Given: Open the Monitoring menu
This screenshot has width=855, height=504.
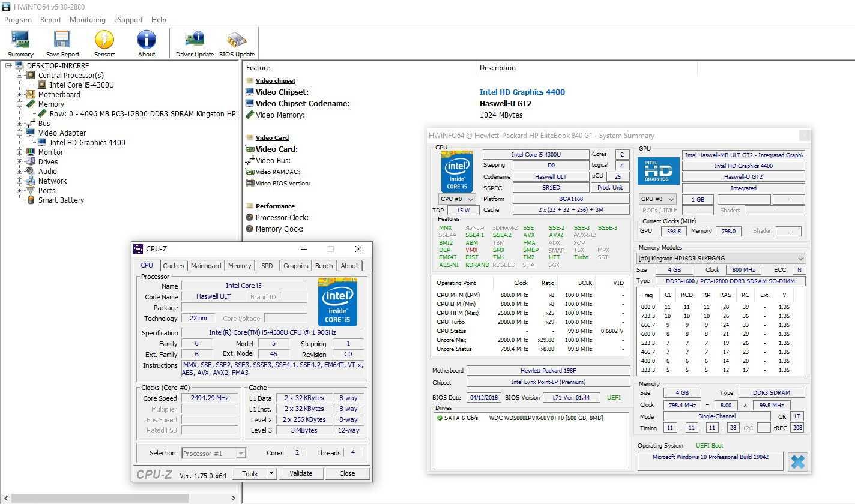Looking at the screenshot, I should pos(88,20).
